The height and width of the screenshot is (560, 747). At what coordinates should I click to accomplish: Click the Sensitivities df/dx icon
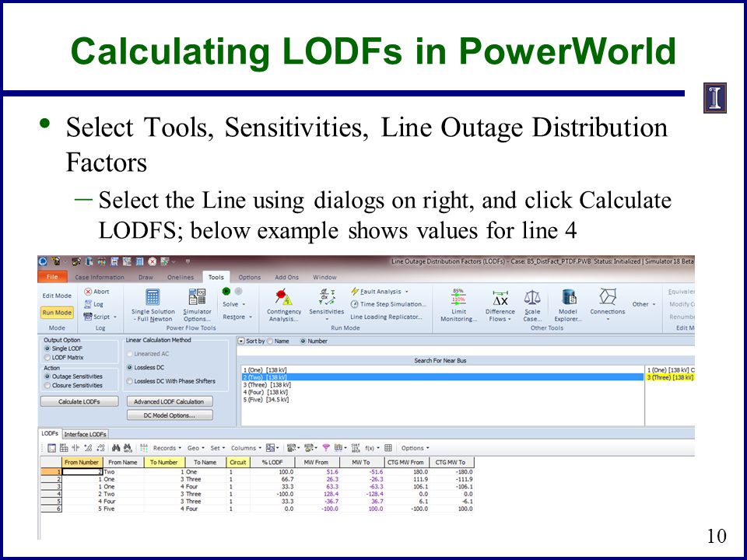(x=327, y=296)
